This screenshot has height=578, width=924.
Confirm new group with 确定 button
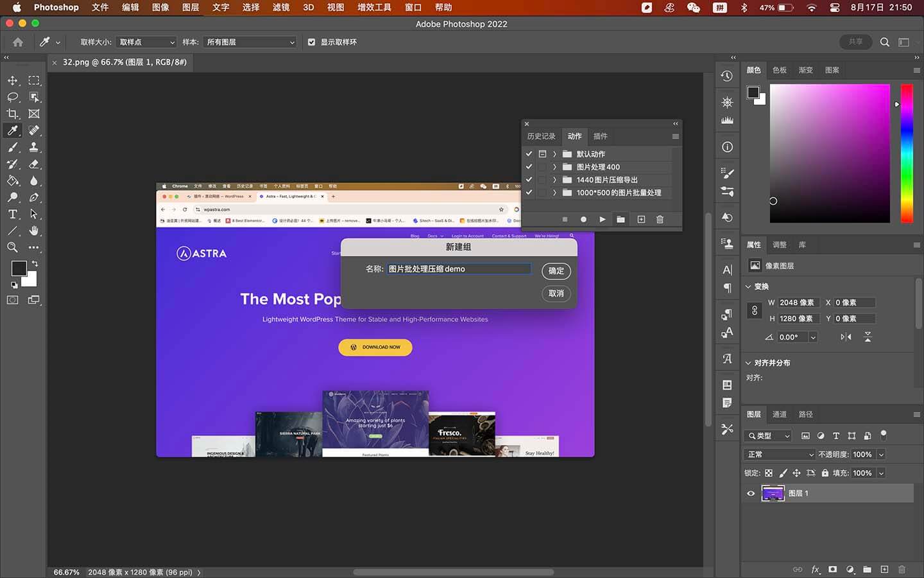pos(556,271)
